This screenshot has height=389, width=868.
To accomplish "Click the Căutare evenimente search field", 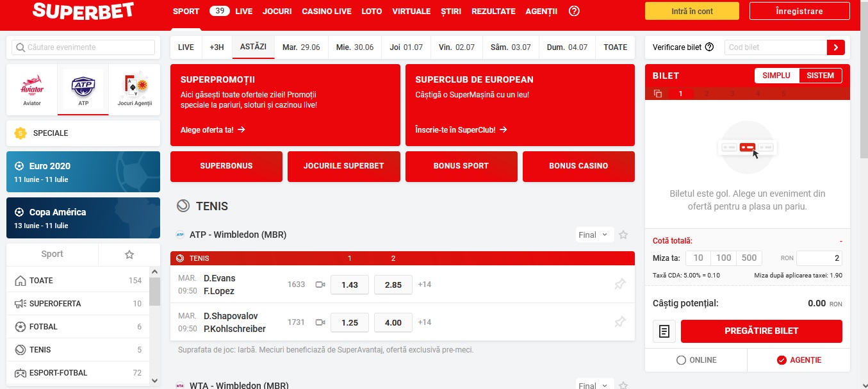I will click(x=83, y=47).
